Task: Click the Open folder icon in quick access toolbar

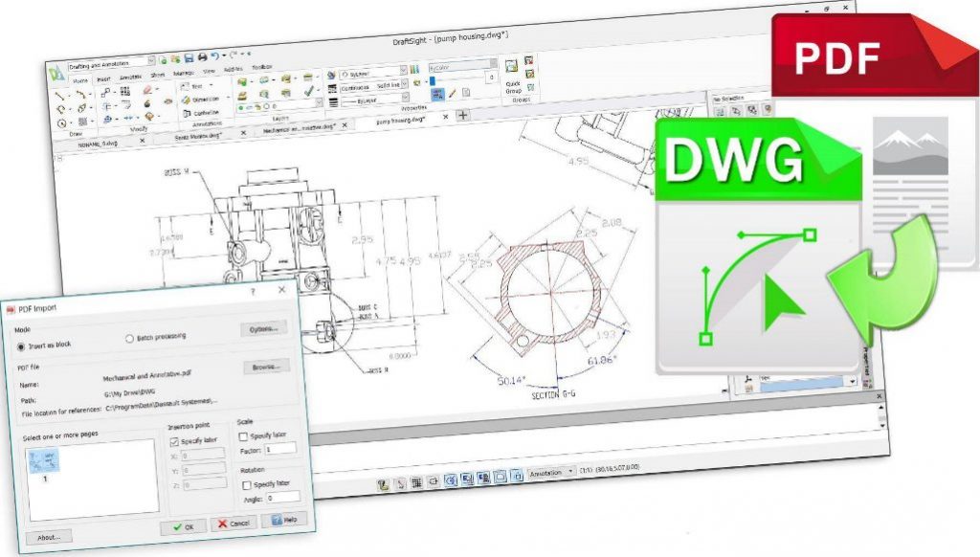Action: click(176, 59)
